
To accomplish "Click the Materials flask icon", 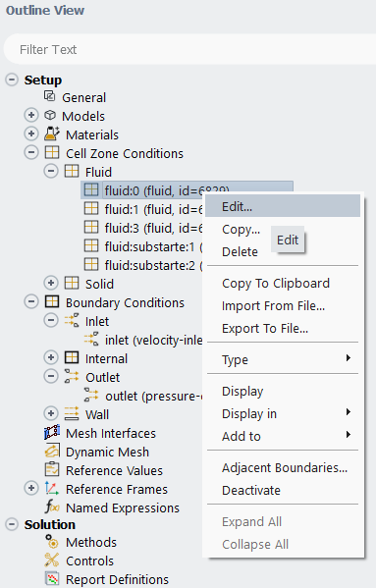I will pyautogui.click(x=52, y=134).
